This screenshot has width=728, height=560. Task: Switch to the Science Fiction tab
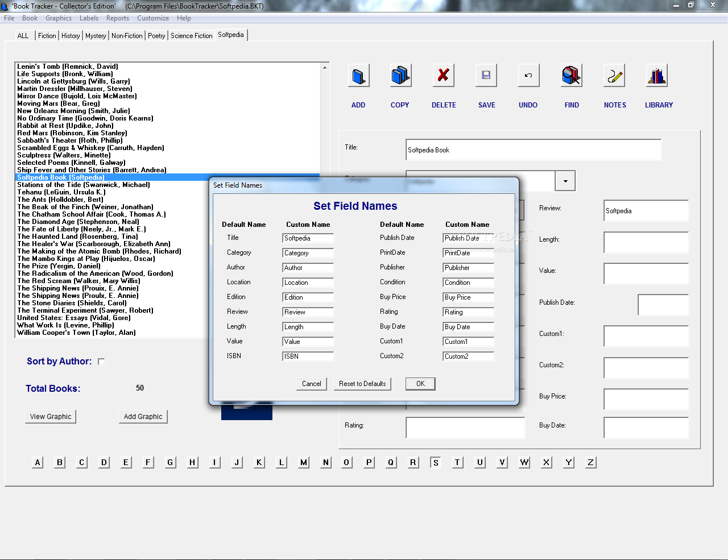pos(191,35)
